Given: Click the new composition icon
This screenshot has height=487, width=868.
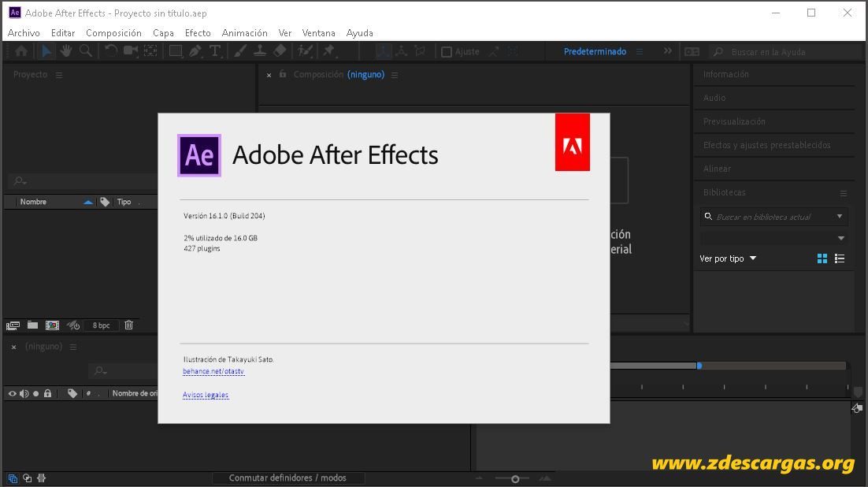Looking at the screenshot, I should tap(52, 325).
